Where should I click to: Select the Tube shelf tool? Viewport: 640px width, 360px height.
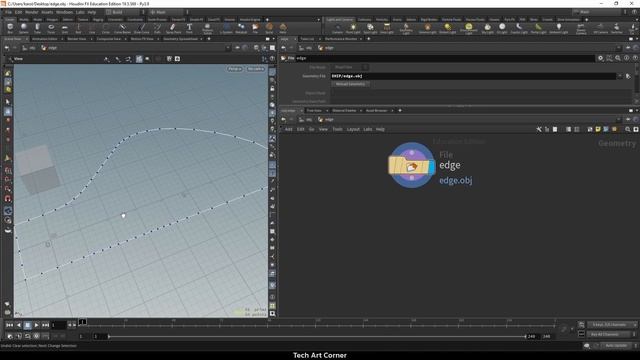coord(37,28)
